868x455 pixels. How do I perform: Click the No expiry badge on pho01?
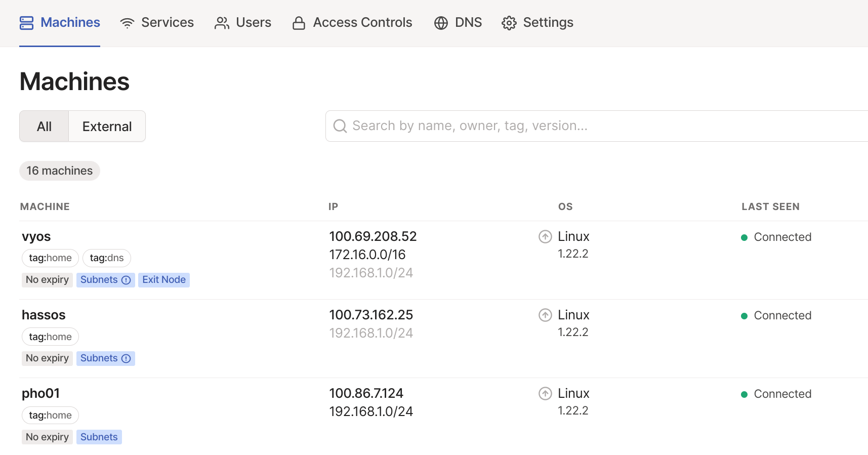[x=47, y=437]
